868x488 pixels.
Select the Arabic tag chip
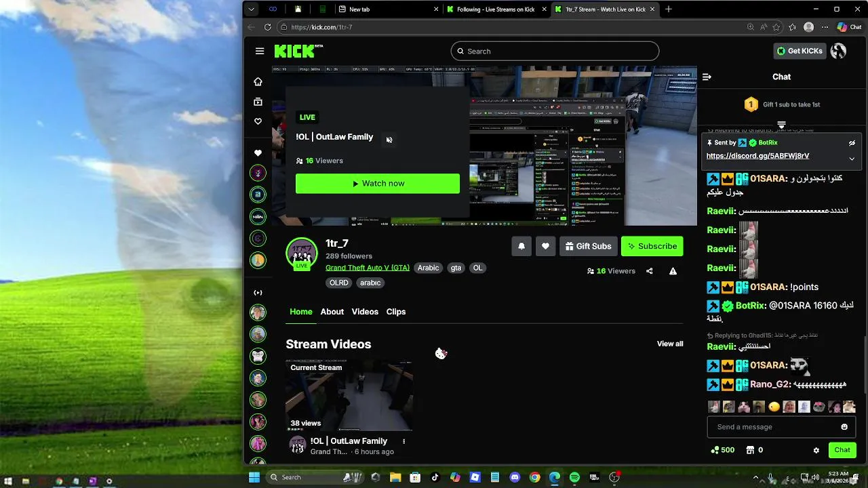(428, 268)
